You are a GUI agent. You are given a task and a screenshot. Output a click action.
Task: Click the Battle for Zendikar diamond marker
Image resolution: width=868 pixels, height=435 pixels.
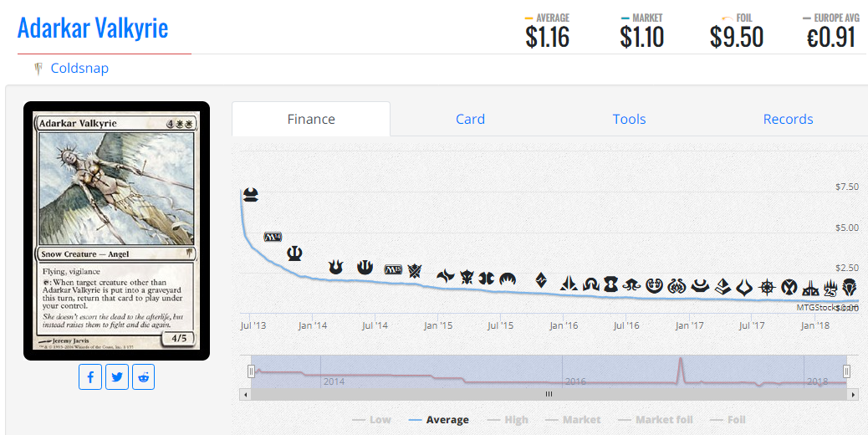(x=541, y=280)
